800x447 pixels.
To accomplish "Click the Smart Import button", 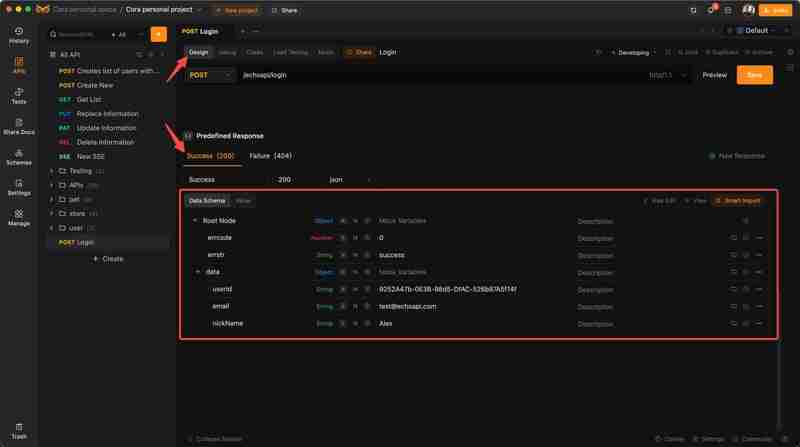I will click(x=738, y=201).
